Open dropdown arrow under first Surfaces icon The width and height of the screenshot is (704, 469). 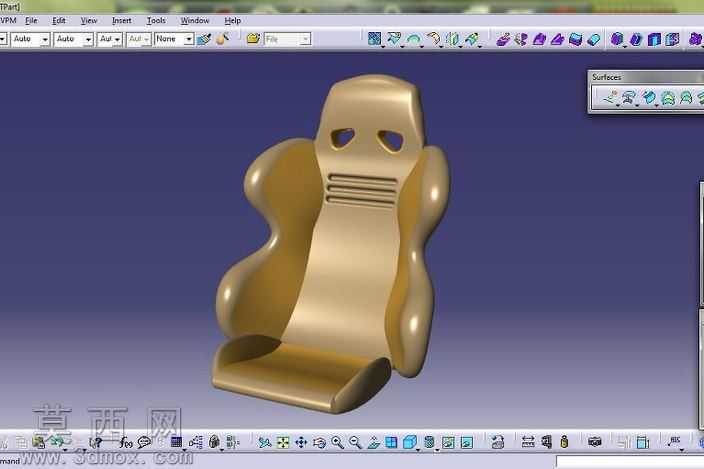click(618, 105)
